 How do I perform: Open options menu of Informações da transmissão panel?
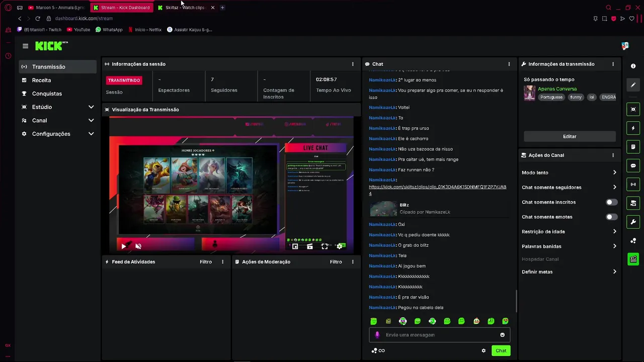[613, 64]
